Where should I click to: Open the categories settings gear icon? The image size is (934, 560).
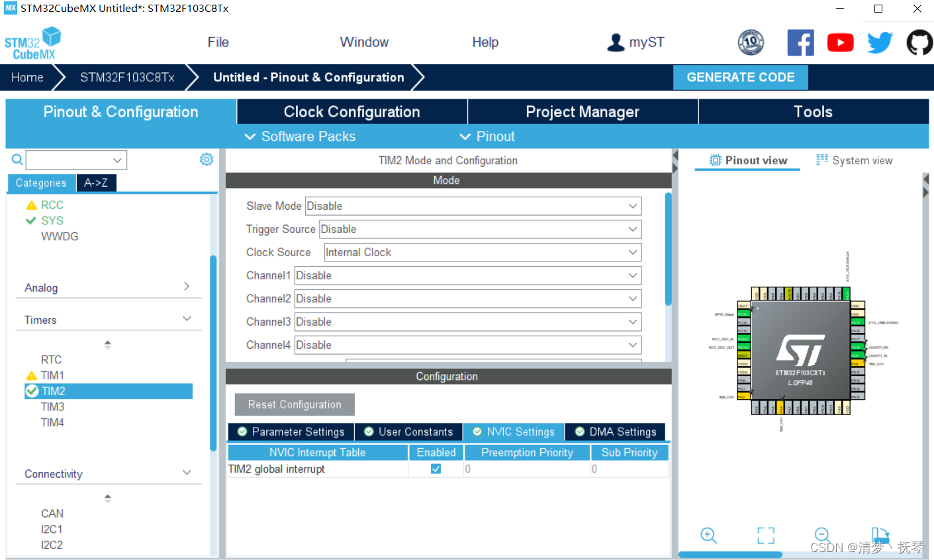pyautogui.click(x=207, y=160)
